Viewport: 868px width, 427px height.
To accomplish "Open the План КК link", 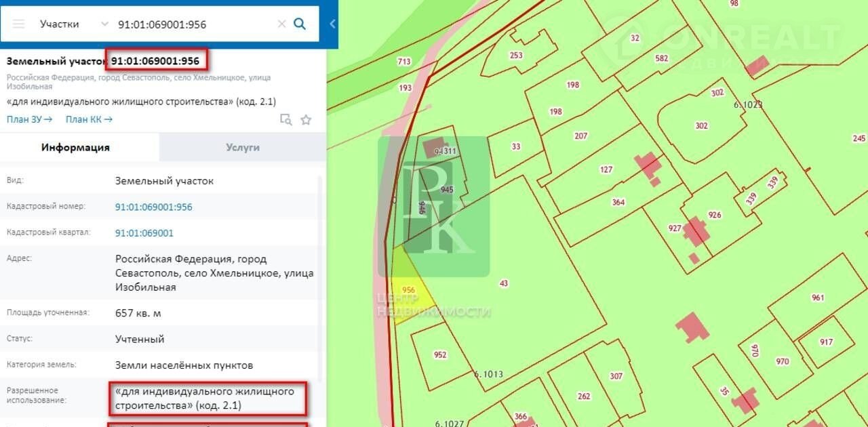I will point(89,119).
